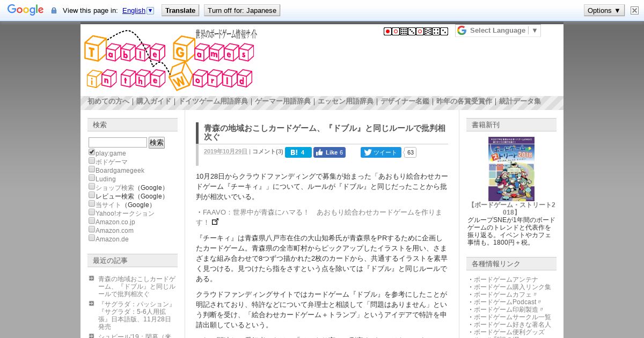The image size is (644, 338).
Task: Open 初めての方へ menu item
Action: coord(108,101)
